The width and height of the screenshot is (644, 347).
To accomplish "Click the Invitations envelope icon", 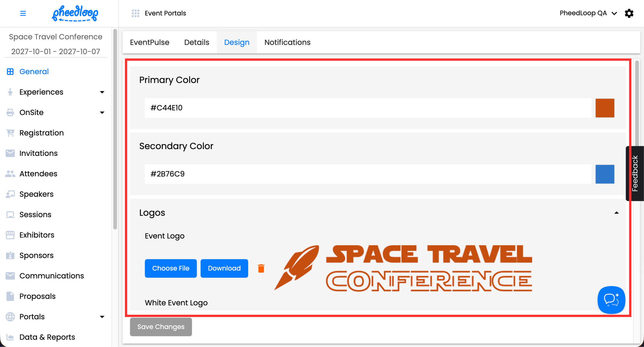I will 10,153.
